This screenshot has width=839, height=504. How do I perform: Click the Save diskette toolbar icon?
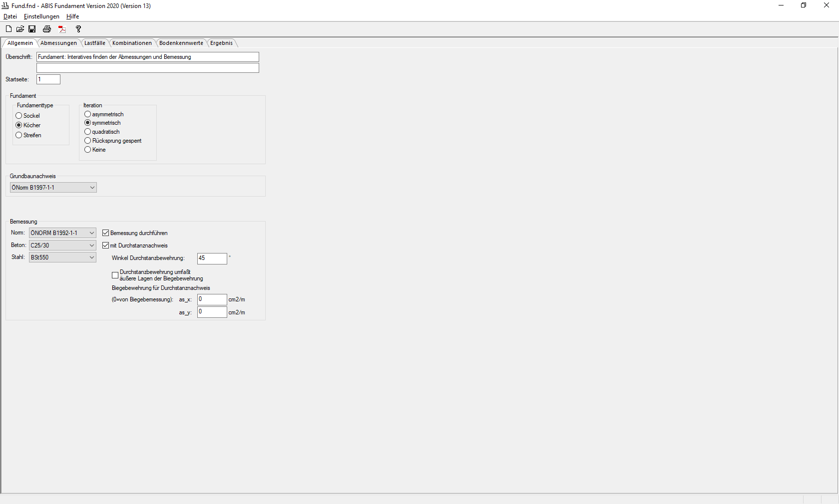(x=32, y=29)
